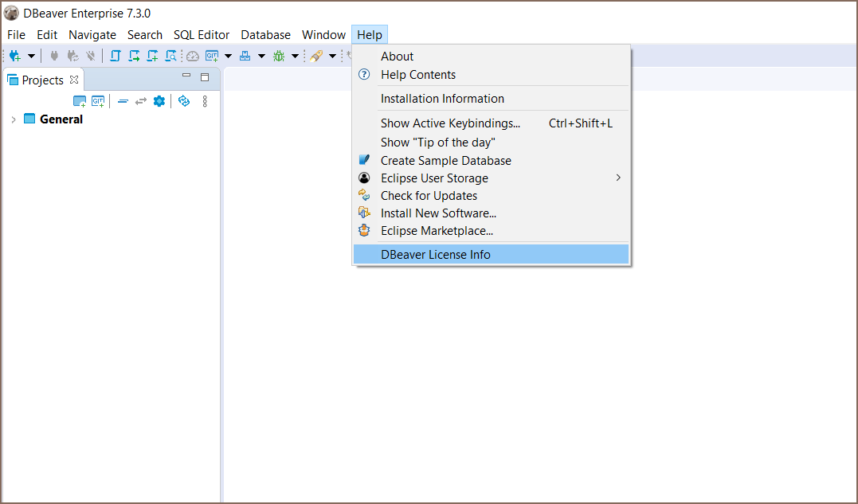Maximize the Projects panel
The width and height of the screenshot is (858, 504).
coord(205,77)
